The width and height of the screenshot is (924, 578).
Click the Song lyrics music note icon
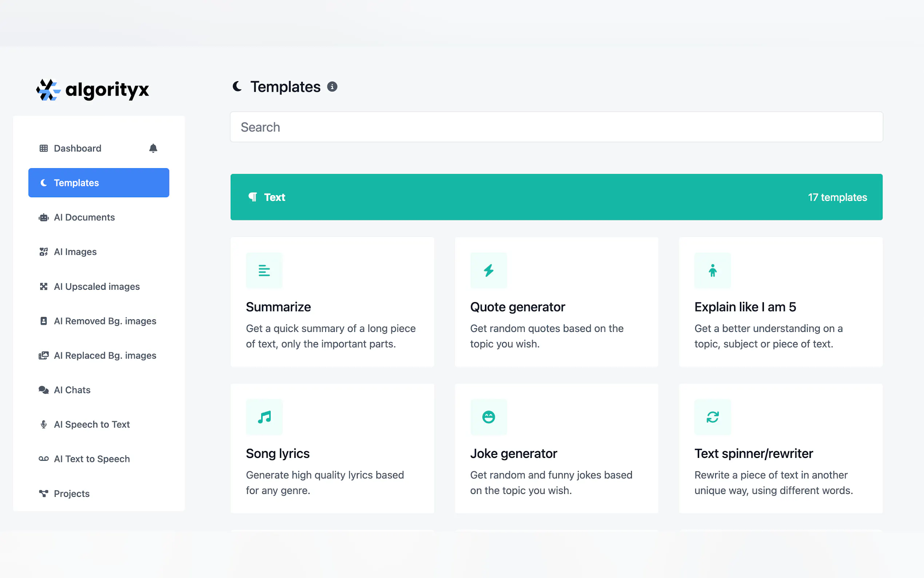point(264,417)
